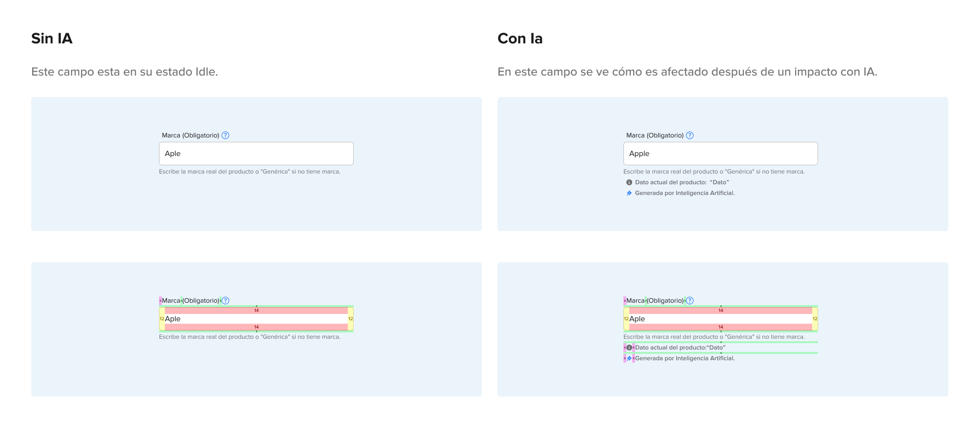Screen dimensions: 980x428
Task: Click AI sparkle icon in annotated "Generada por" row
Action: 629,358
